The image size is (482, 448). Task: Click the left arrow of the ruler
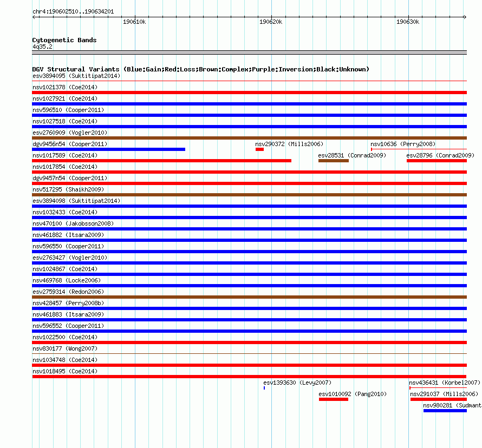(x=34, y=17)
